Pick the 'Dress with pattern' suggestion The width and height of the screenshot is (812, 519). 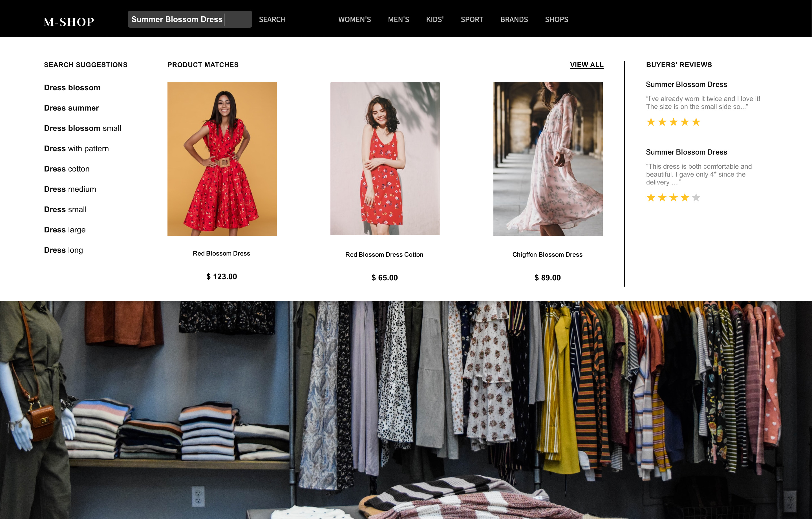click(x=76, y=148)
